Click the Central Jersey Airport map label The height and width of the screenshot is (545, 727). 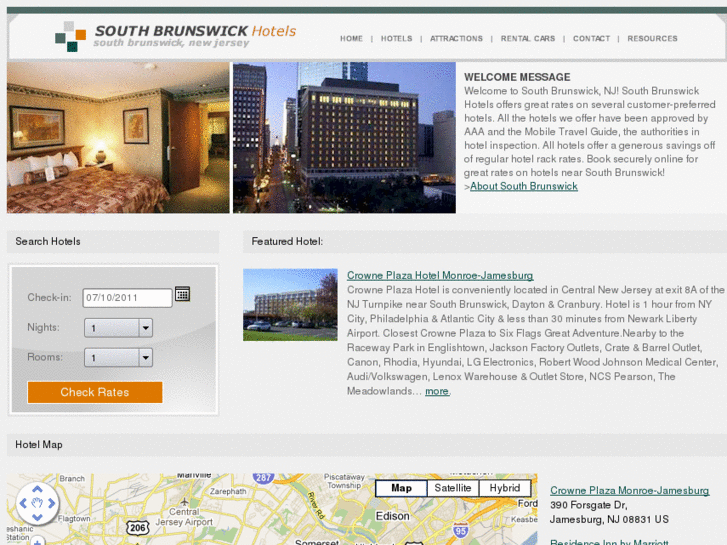pyautogui.click(x=184, y=517)
